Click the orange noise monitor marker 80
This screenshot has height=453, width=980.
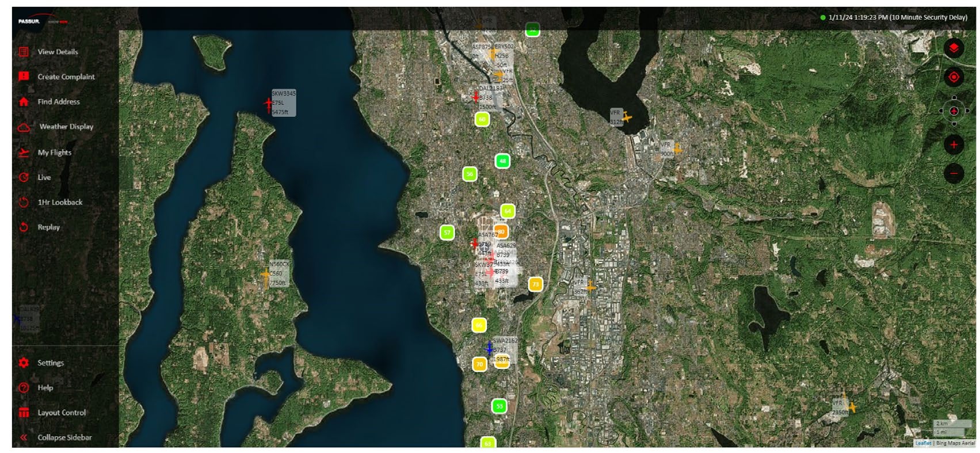[x=501, y=232]
